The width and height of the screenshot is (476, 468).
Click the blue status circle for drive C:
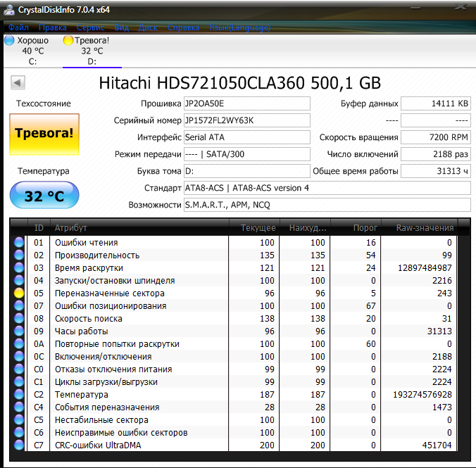click(x=9, y=40)
